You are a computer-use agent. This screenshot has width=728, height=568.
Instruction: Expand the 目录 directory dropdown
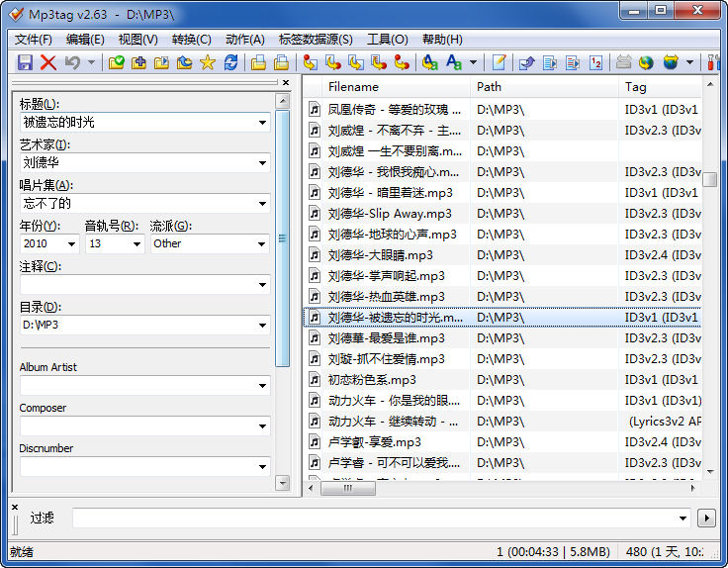click(262, 326)
